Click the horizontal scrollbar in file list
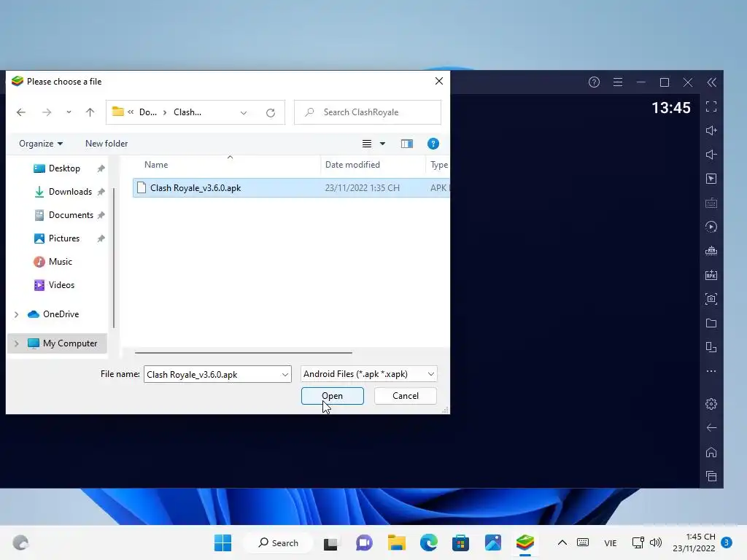The width and height of the screenshot is (747, 560). click(x=244, y=353)
